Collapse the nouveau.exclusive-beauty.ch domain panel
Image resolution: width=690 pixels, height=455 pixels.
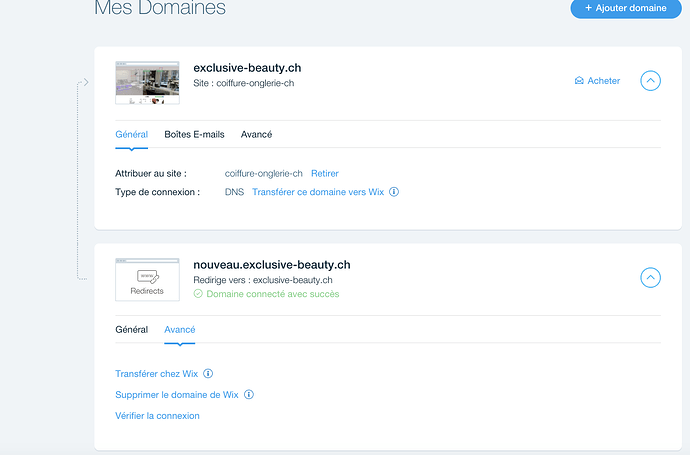(x=650, y=278)
